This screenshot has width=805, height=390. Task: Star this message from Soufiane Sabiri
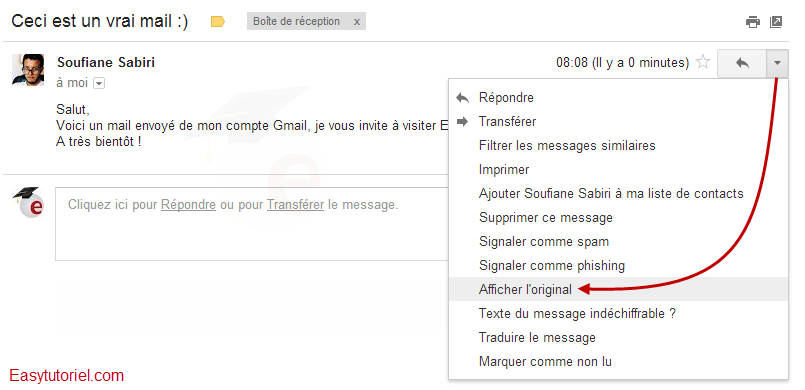click(x=703, y=63)
